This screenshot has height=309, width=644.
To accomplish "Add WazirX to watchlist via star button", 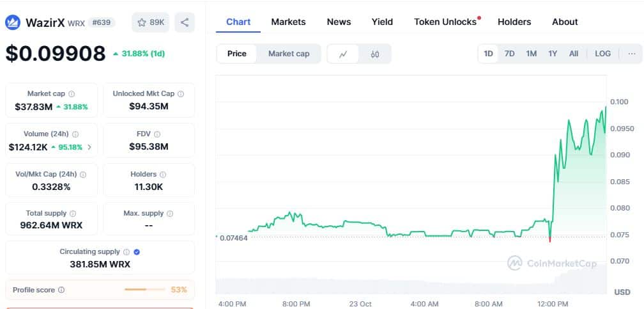I will coord(150,22).
